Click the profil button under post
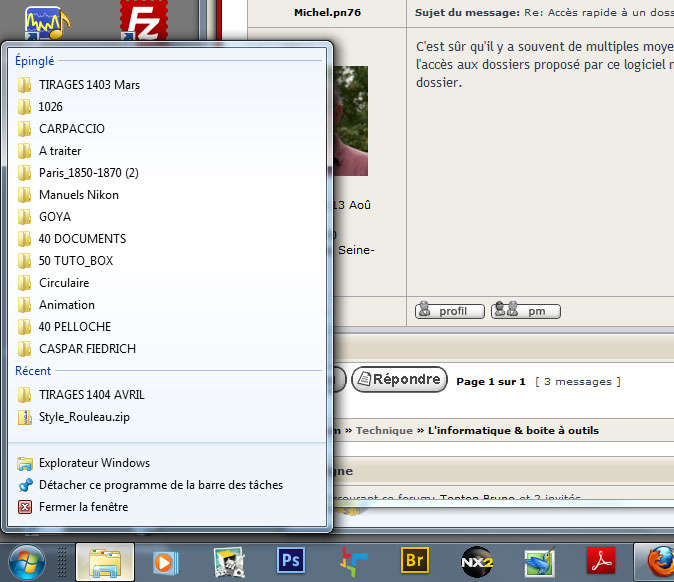The height and width of the screenshot is (582, 674). 449,311
